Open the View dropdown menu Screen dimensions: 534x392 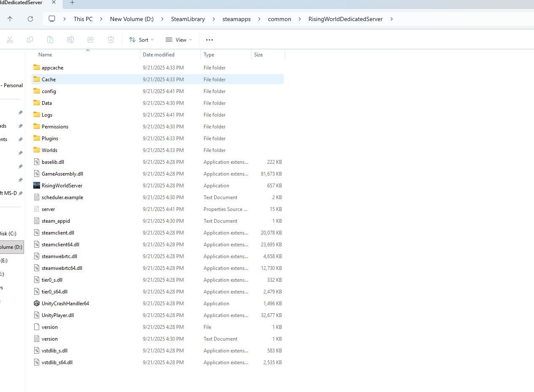pos(179,40)
